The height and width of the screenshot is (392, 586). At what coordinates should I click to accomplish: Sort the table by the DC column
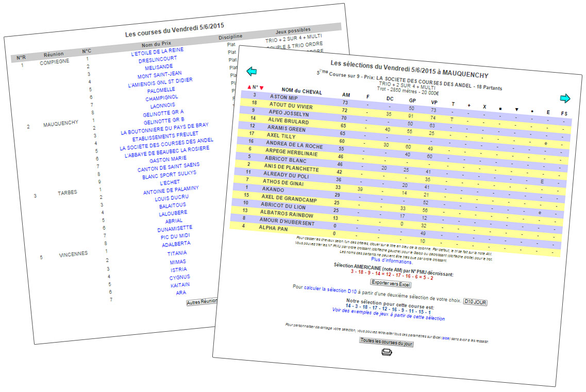[x=390, y=98]
